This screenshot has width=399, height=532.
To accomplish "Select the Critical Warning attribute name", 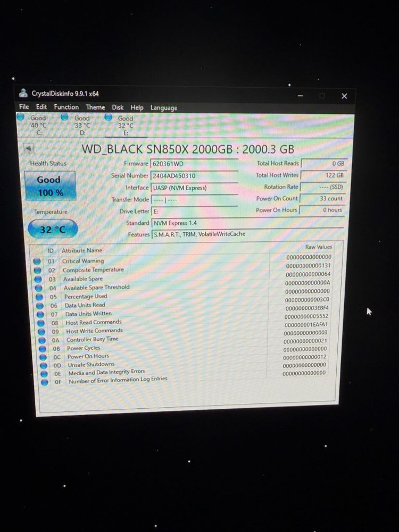I will (83, 261).
